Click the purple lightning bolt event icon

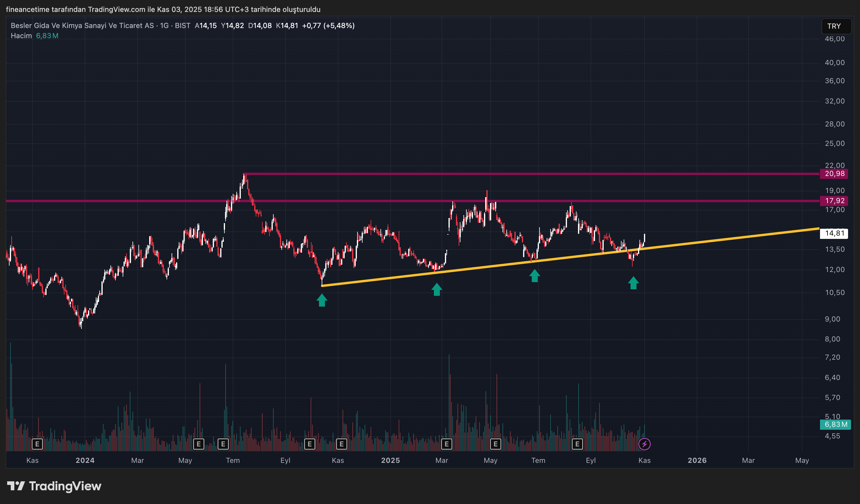point(644,444)
